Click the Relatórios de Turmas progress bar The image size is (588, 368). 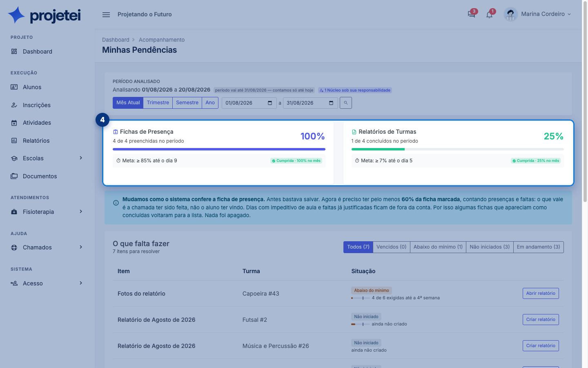pos(458,149)
